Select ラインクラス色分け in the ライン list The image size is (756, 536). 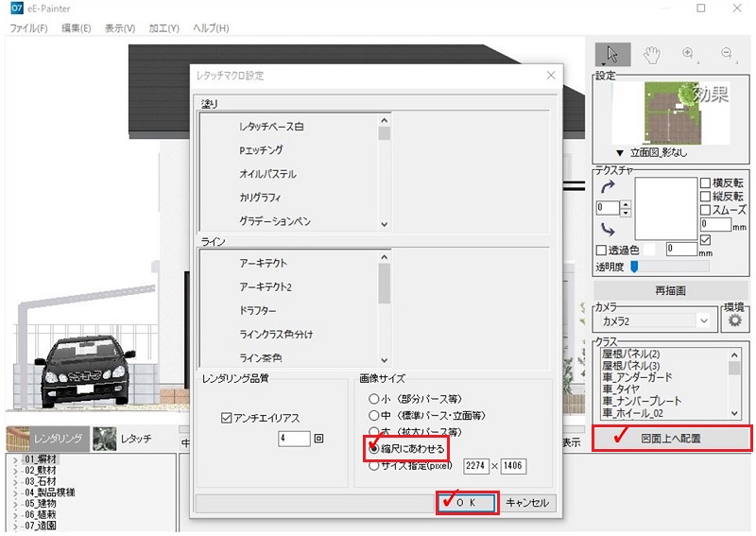[x=276, y=335]
